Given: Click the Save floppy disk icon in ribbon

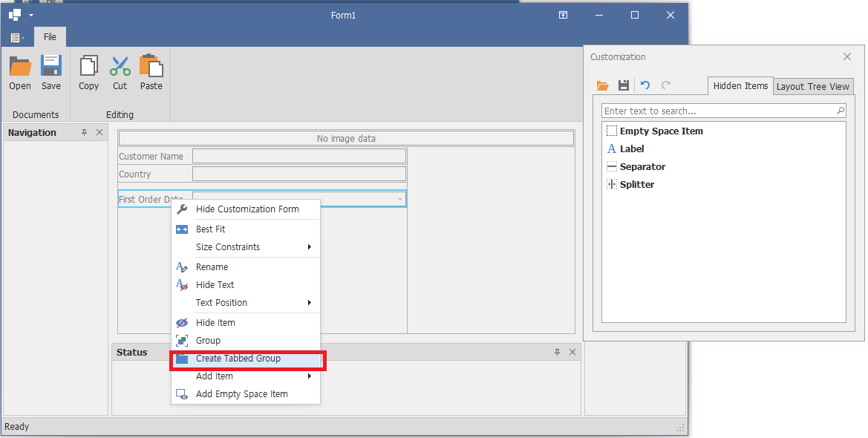Looking at the screenshot, I should (51, 65).
